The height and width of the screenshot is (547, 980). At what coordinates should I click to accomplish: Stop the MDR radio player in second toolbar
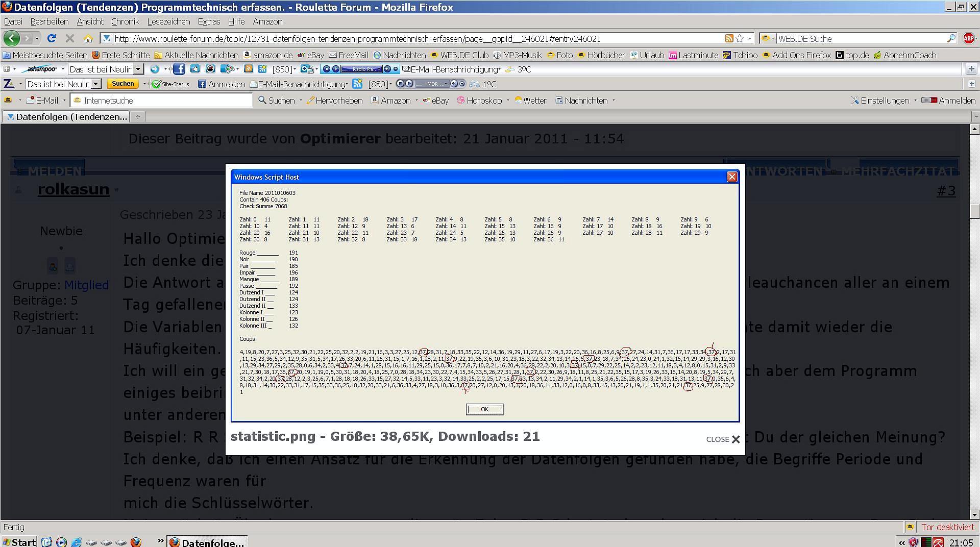pyautogui.click(x=400, y=84)
